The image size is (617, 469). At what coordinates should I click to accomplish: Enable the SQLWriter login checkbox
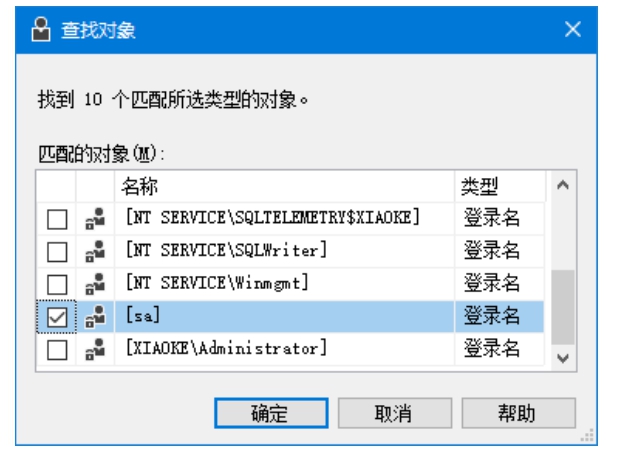57,251
